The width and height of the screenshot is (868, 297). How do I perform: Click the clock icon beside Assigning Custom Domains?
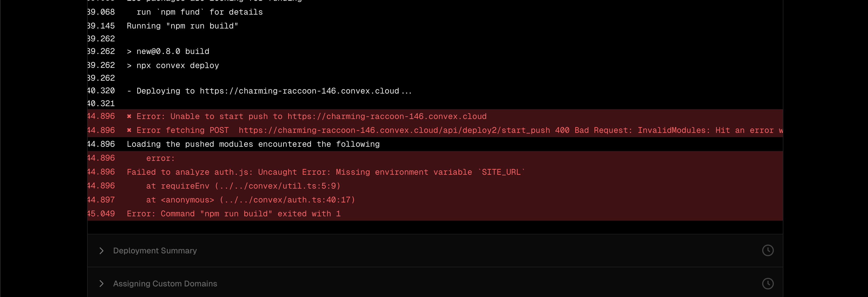coord(767,284)
